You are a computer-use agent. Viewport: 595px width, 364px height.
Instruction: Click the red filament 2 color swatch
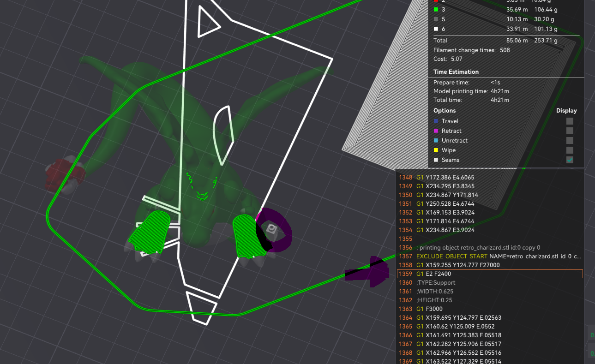pos(436,1)
